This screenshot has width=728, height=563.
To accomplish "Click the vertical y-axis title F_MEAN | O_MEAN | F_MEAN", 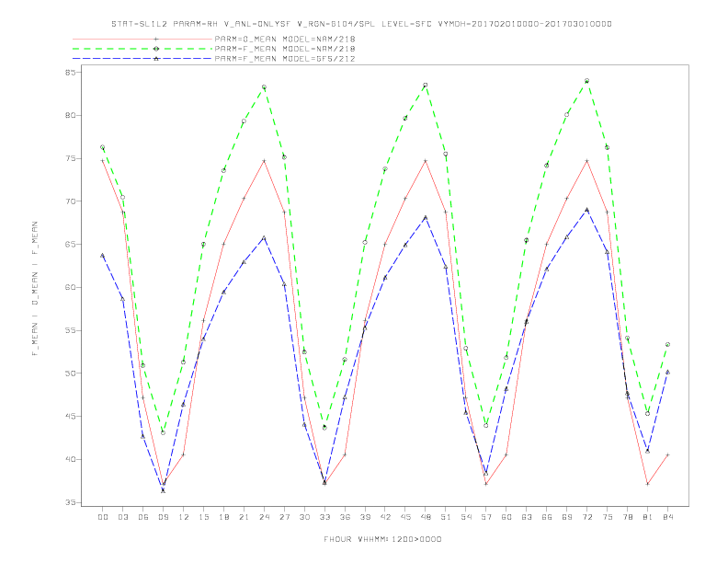I will pyautogui.click(x=35, y=289).
